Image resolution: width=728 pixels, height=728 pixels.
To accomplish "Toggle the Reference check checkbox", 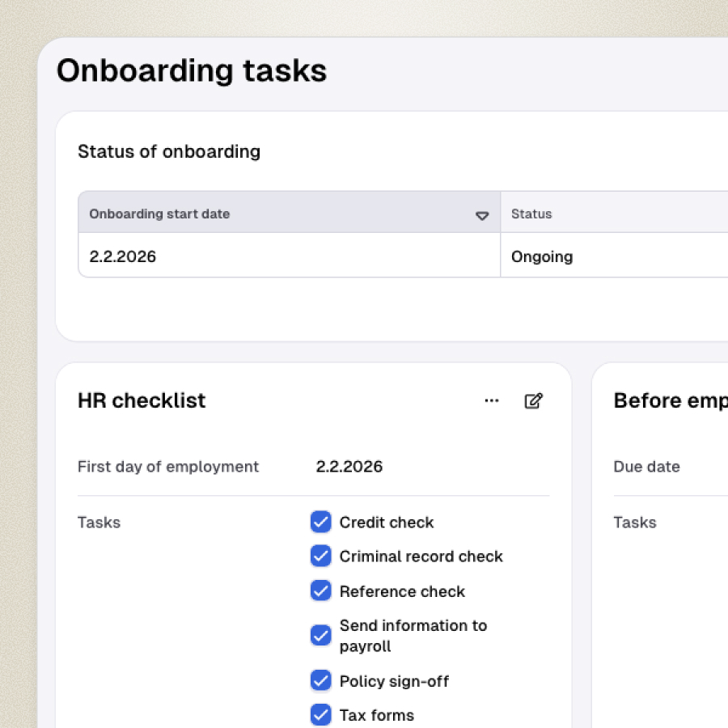I will coord(321,590).
